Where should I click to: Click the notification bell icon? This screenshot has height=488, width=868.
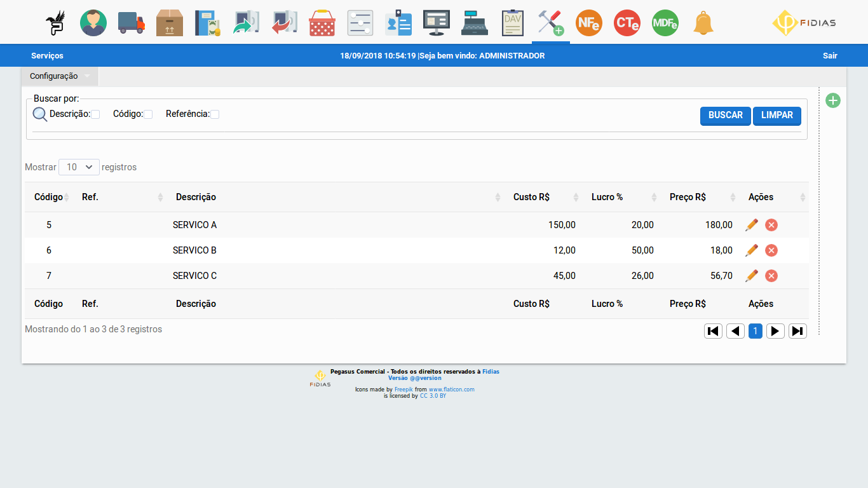point(703,23)
